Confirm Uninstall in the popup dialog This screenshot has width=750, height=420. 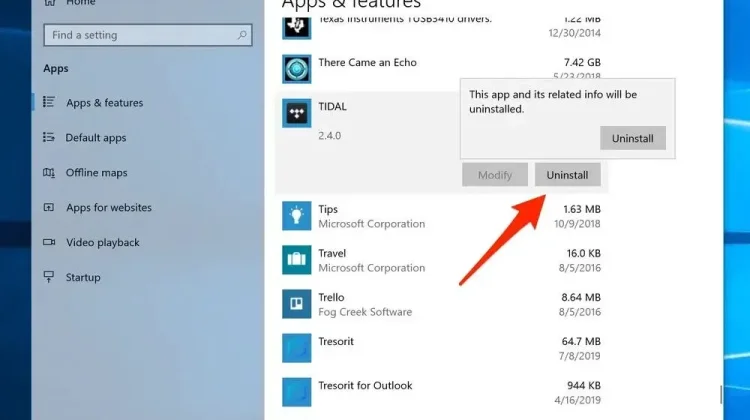pyautogui.click(x=633, y=138)
